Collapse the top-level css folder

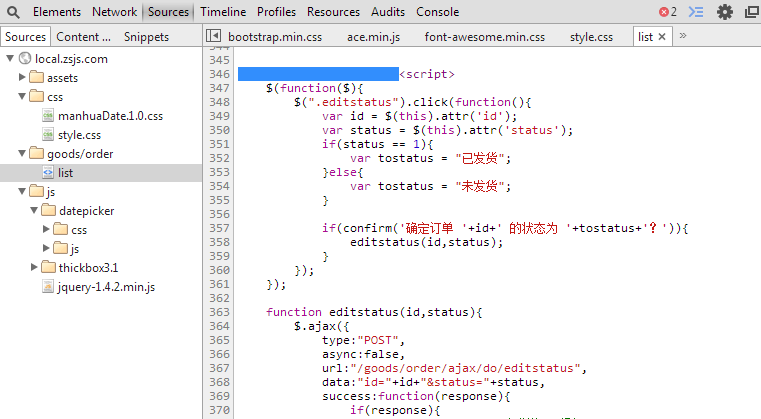click(22, 96)
